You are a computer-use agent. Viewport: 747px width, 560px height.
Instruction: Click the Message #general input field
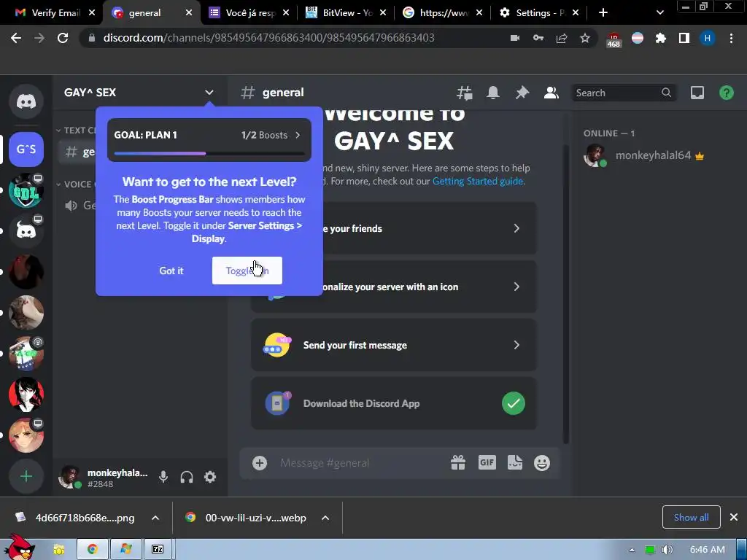[360, 463]
